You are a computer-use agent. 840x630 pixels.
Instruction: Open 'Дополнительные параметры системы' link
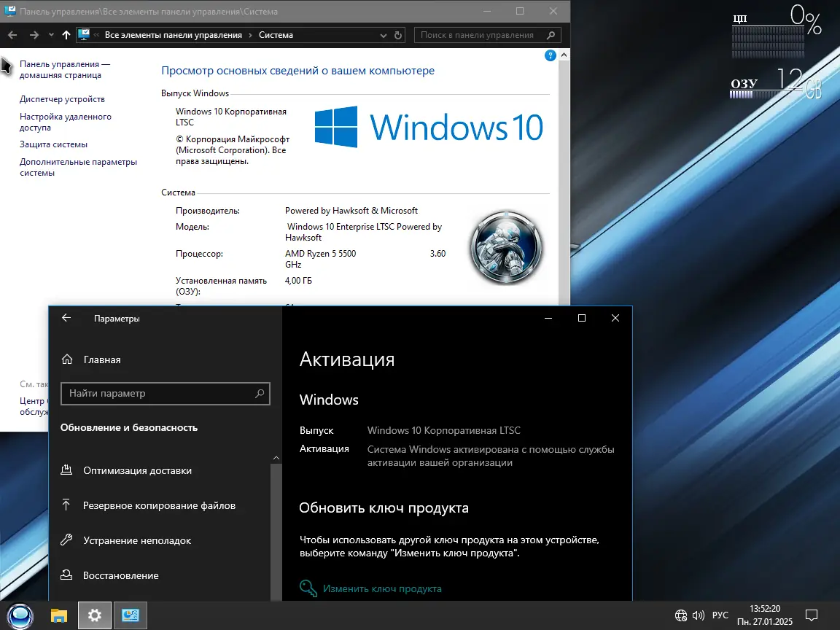pyautogui.click(x=78, y=167)
